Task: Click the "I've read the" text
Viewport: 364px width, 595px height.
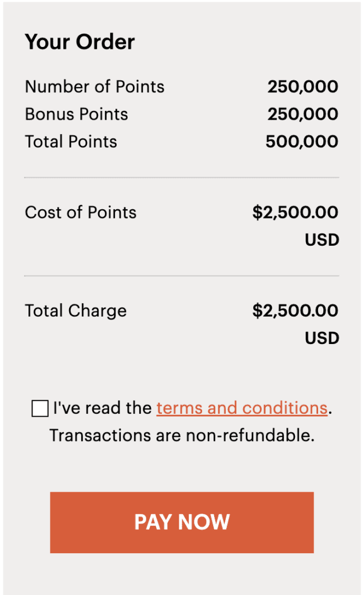Action: (x=103, y=408)
